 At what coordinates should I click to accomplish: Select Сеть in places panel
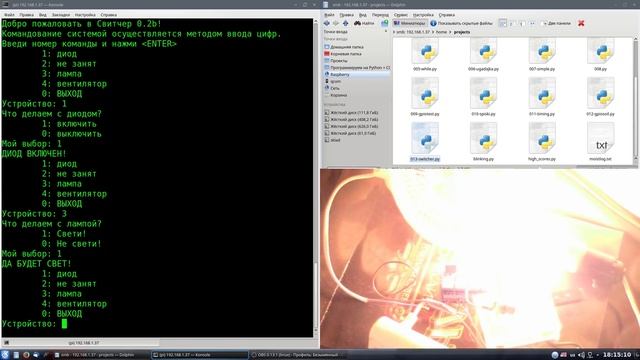tap(357, 88)
